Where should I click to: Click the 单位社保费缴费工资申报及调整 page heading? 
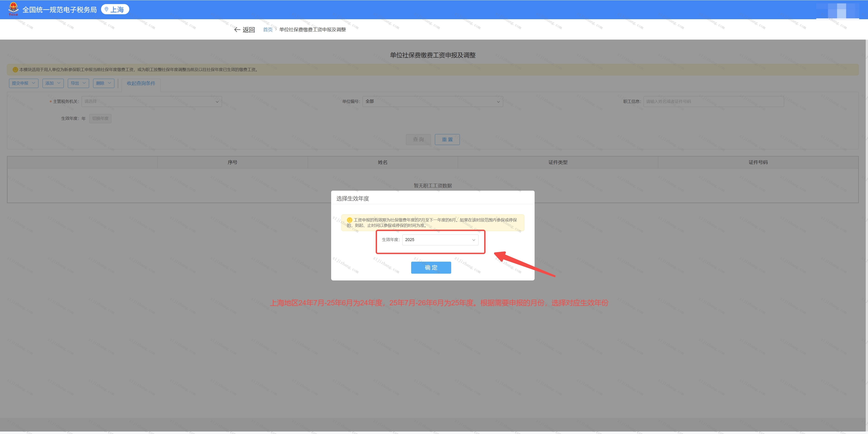(433, 55)
